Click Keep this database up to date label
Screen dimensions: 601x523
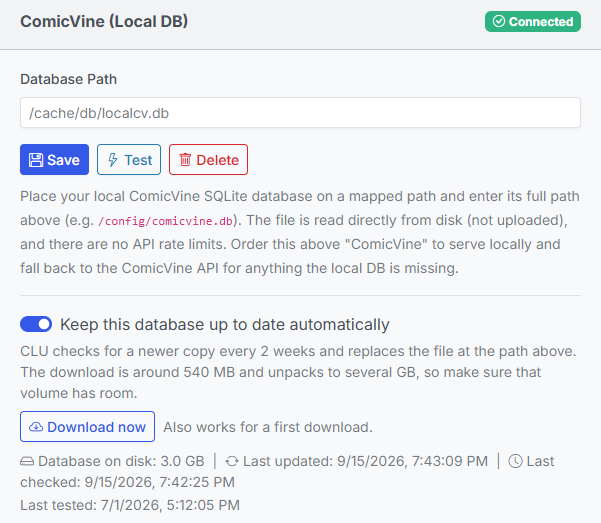click(225, 325)
